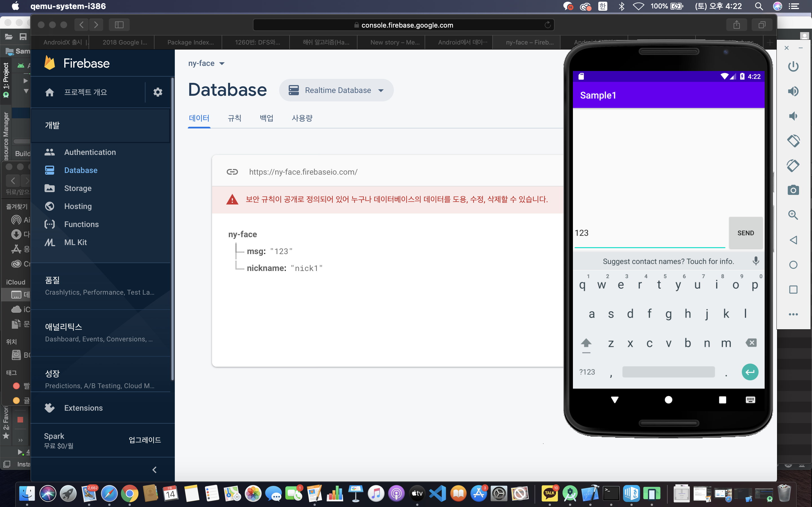This screenshot has height=507, width=812.
Task: Open Extensions in Firebase sidebar
Action: pyautogui.click(x=83, y=408)
